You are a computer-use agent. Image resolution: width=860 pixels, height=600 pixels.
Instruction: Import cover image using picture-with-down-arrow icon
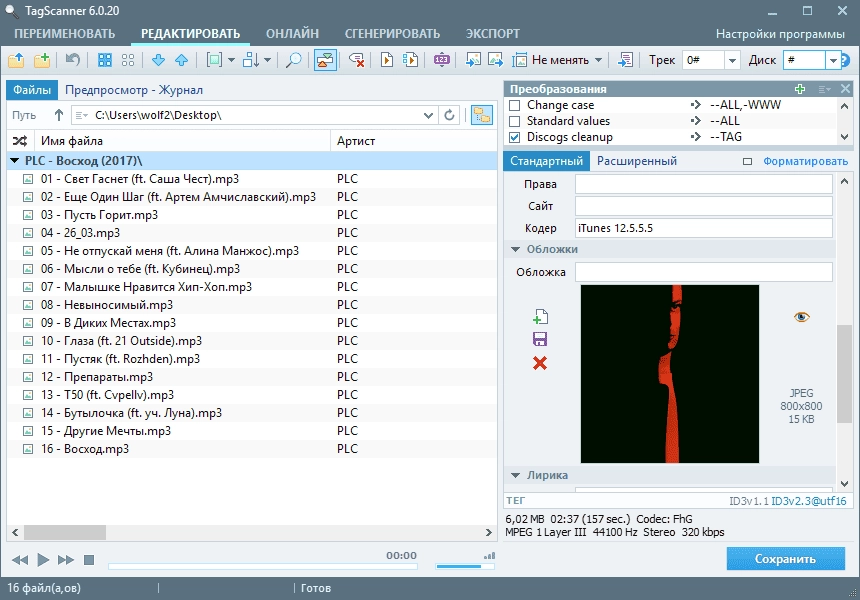tap(472, 60)
